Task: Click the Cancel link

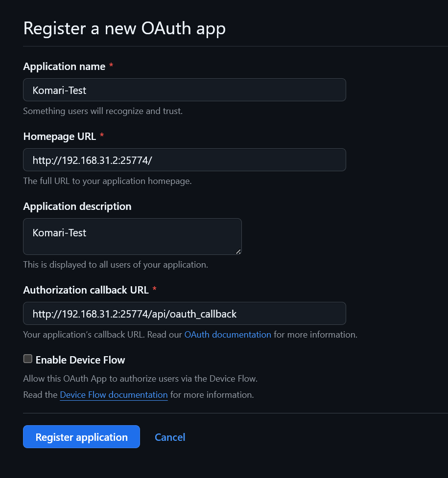Action: point(170,437)
